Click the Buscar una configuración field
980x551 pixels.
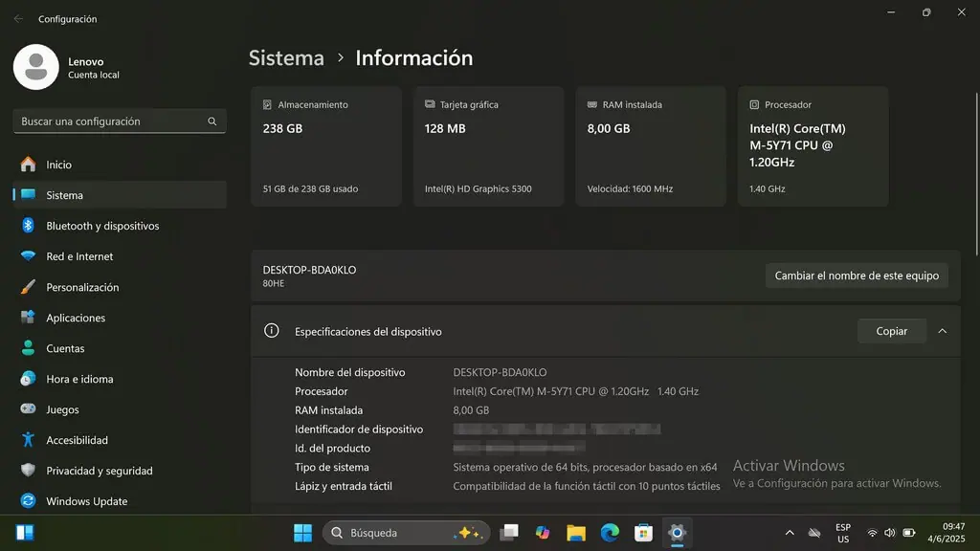[120, 121]
